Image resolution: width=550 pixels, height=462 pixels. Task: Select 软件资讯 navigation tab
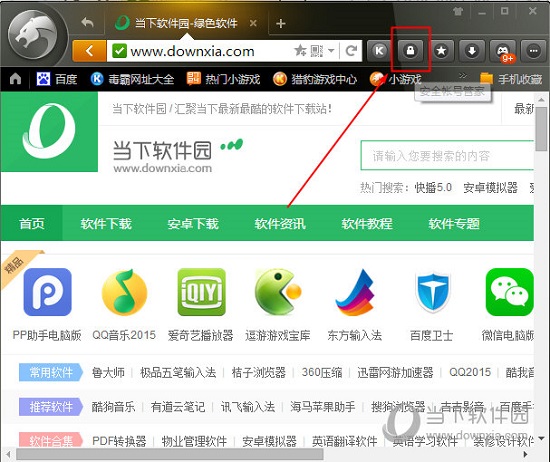tap(280, 223)
